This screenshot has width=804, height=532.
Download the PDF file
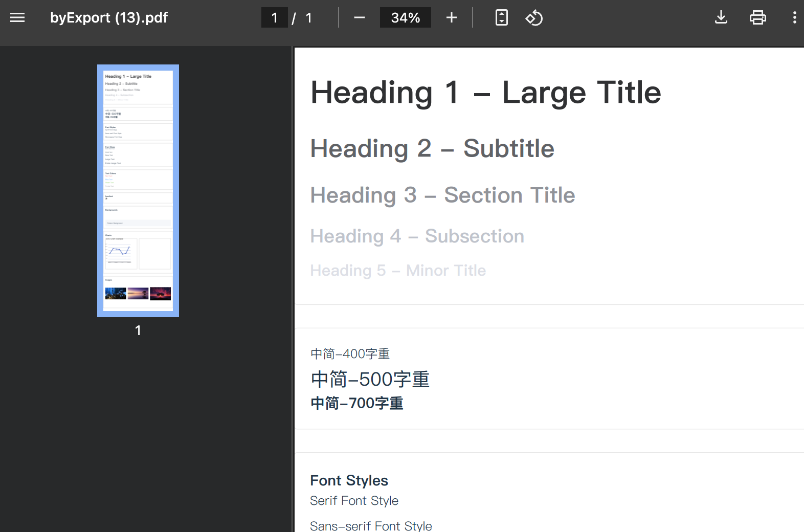(x=721, y=18)
